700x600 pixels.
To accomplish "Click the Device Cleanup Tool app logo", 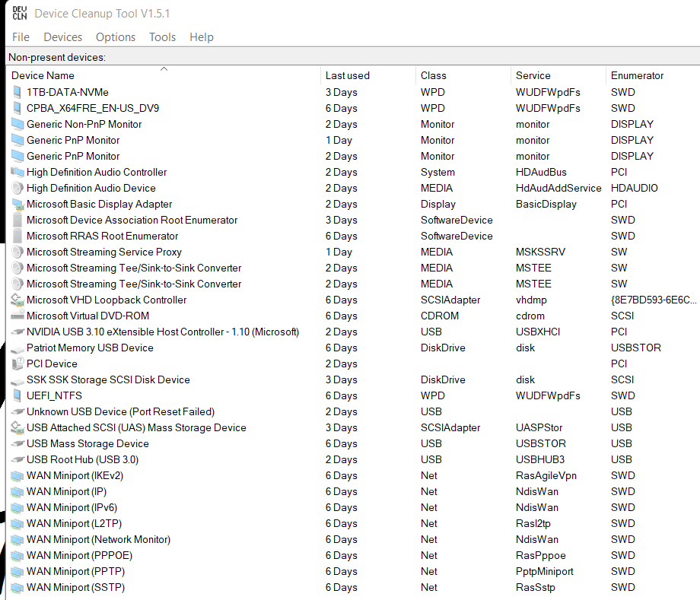I will coord(20,14).
